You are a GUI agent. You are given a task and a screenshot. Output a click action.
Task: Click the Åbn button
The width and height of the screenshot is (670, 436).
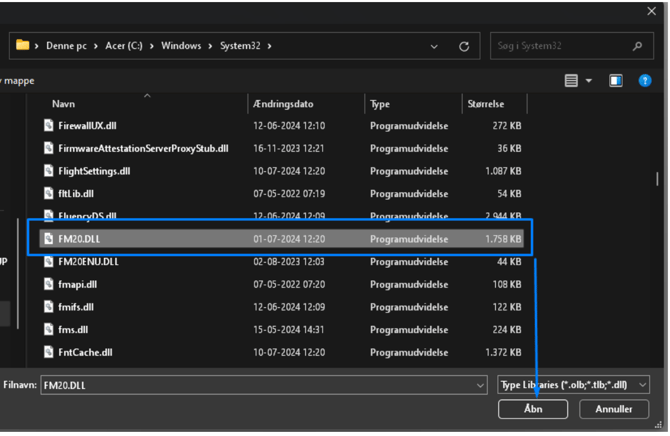533,409
